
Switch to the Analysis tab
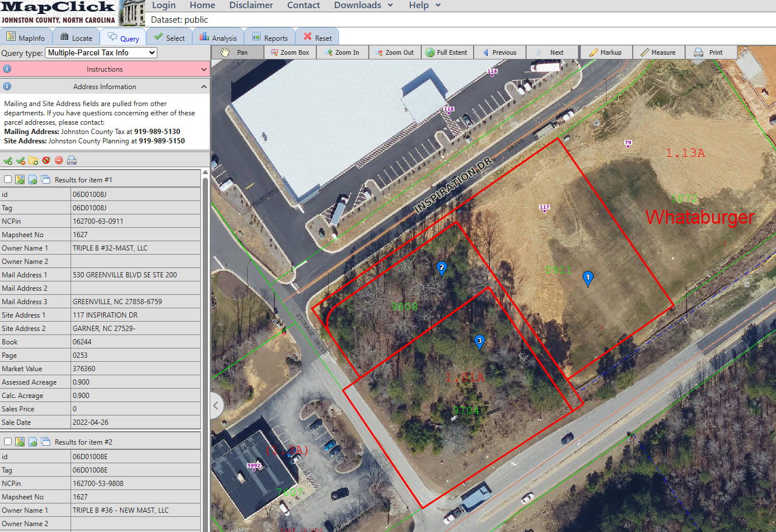pyautogui.click(x=218, y=38)
